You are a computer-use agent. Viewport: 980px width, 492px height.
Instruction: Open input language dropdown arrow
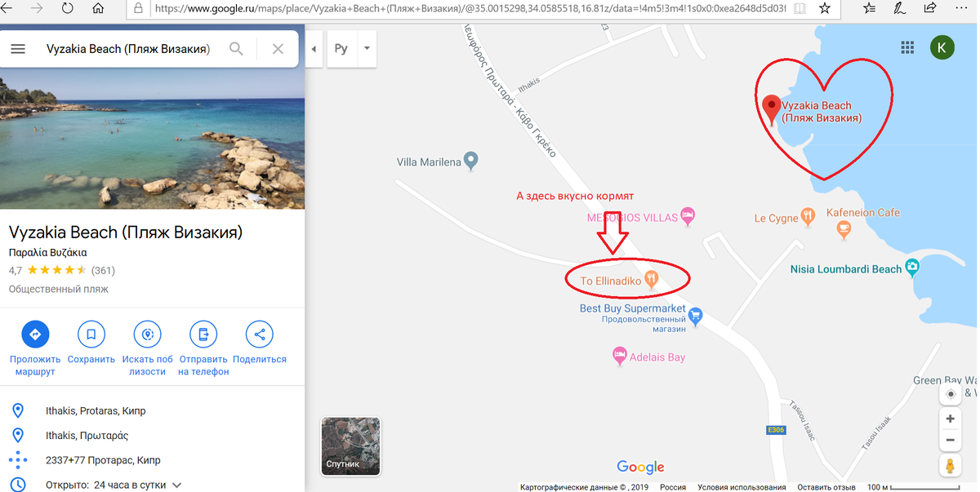tap(367, 48)
